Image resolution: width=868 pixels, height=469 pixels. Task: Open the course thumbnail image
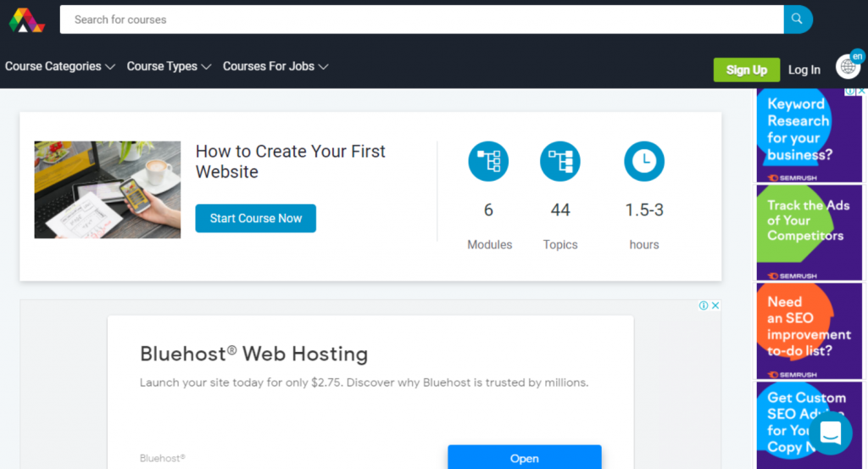pyautogui.click(x=108, y=189)
